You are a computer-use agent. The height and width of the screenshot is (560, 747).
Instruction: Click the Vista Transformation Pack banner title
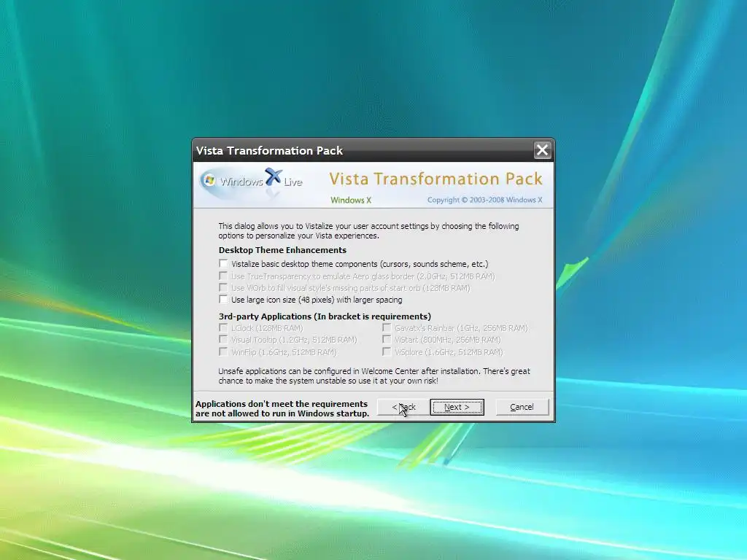coord(436,179)
